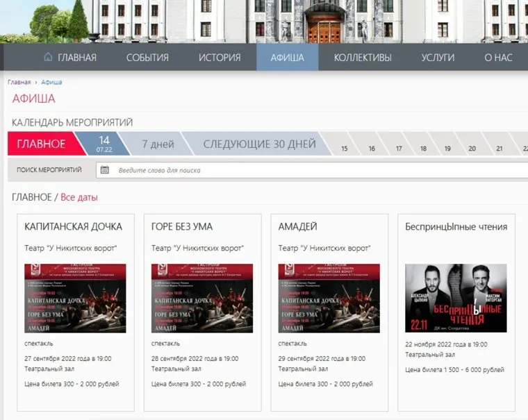Open the СОБЫТИЯ menu item
This screenshot has height=420, width=528.
(x=147, y=58)
